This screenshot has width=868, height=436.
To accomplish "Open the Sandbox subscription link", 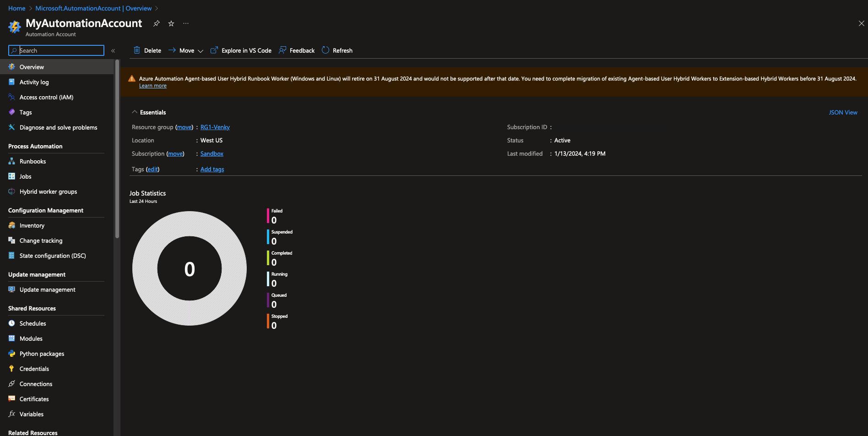I will pos(212,153).
